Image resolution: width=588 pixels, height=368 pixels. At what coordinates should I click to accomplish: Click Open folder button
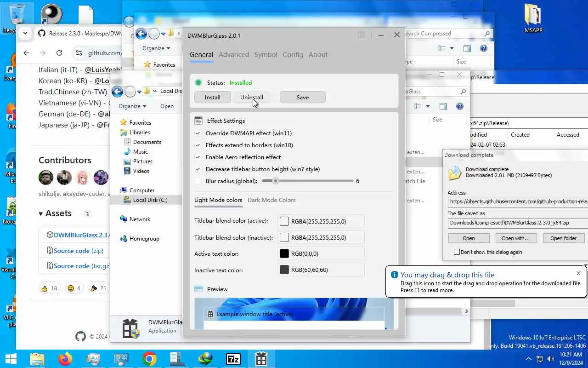pyautogui.click(x=564, y=238)
